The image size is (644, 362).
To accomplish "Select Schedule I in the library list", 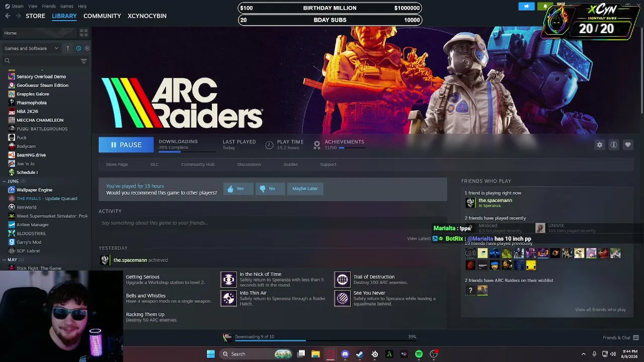I will [x=27, y=172].
